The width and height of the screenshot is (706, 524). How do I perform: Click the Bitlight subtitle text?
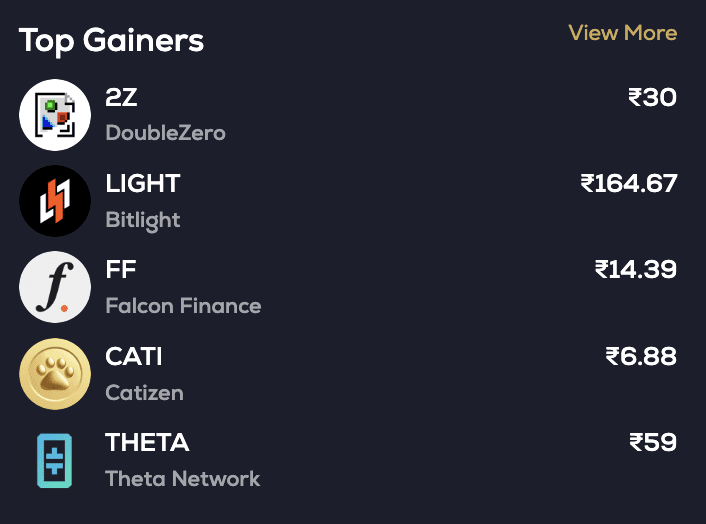(143, 220)
